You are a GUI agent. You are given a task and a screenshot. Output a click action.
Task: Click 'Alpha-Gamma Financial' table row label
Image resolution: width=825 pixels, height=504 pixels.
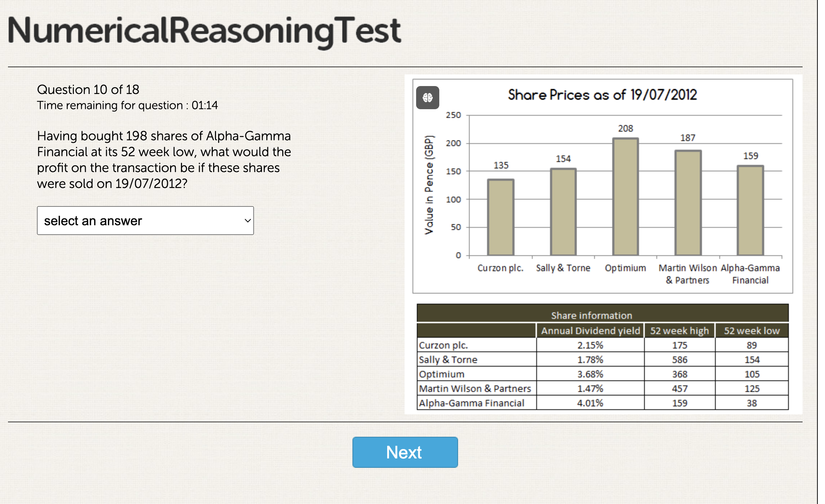[471, 403]
